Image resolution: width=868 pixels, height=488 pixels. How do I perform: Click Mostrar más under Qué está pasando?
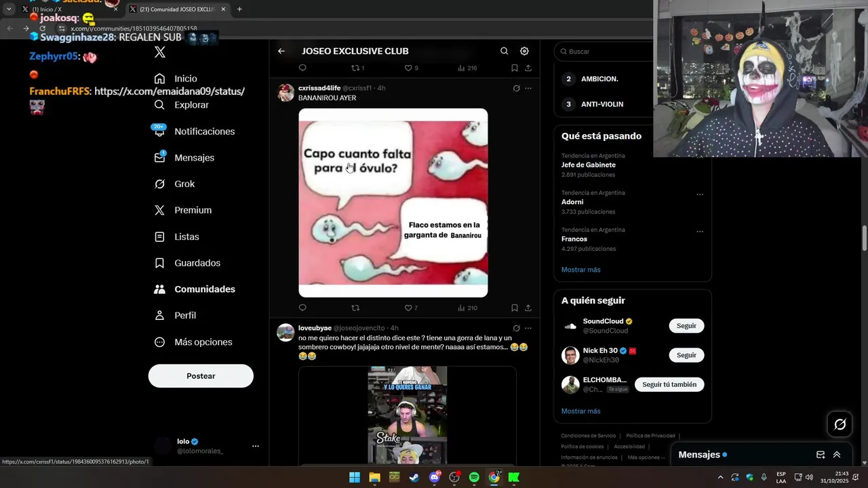tap(580, 270)
